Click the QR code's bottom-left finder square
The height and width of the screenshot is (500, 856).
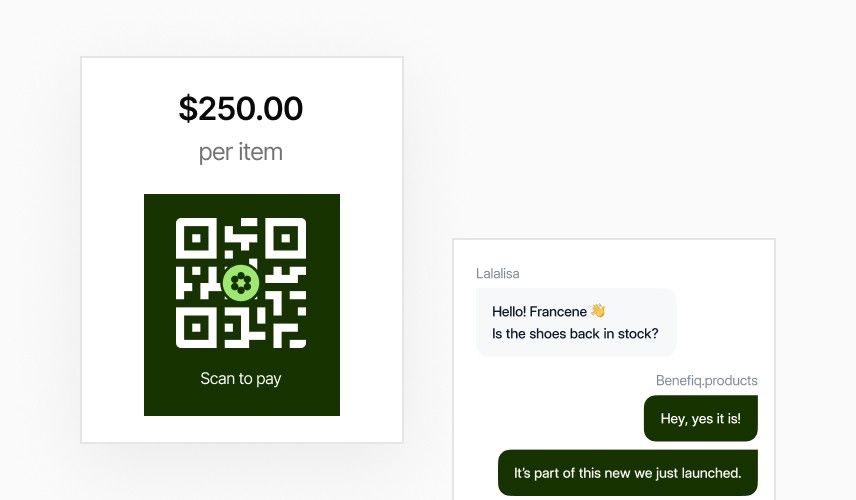(197, 327)
